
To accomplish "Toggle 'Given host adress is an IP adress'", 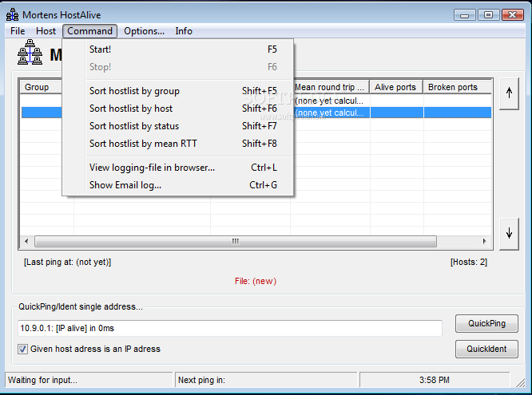I will [22, 349].
